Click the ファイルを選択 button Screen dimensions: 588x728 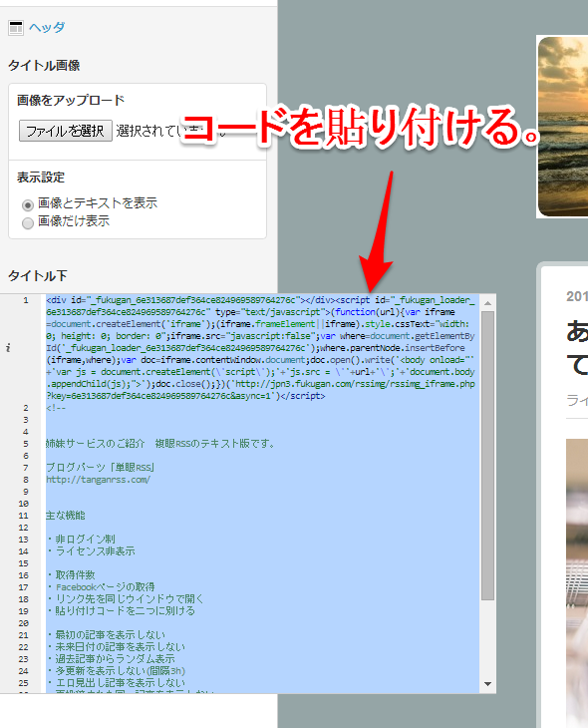tap(66, 131)
